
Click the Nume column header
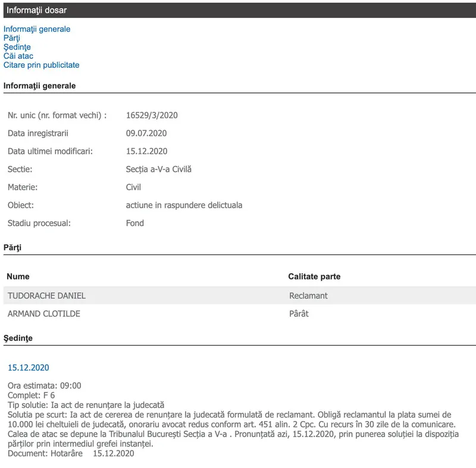pos(18,277)
